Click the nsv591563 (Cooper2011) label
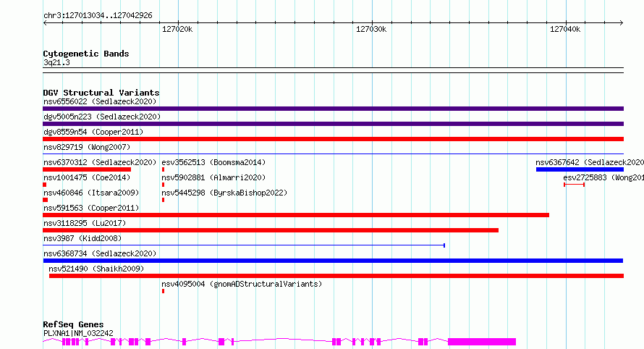 91,208
